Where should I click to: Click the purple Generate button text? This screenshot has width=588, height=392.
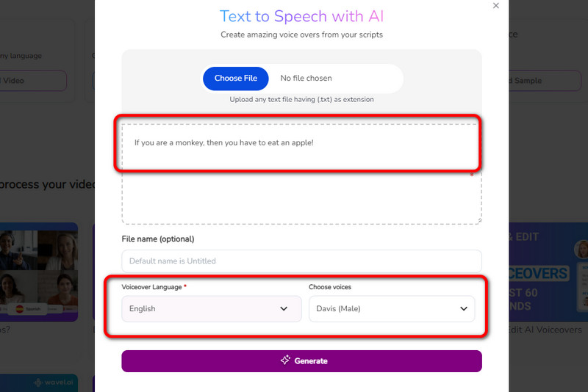click(x=311, y=361)
